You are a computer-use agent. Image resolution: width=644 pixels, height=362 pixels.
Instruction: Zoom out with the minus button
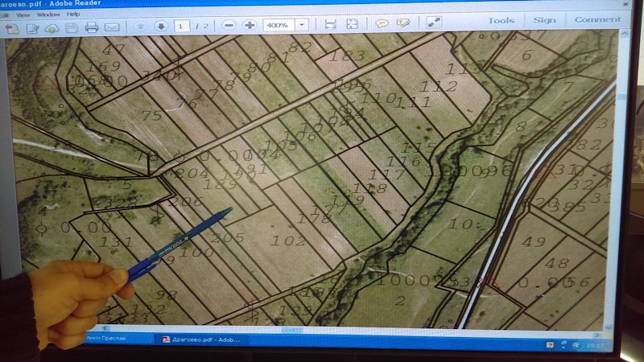[x=229, y=26]
